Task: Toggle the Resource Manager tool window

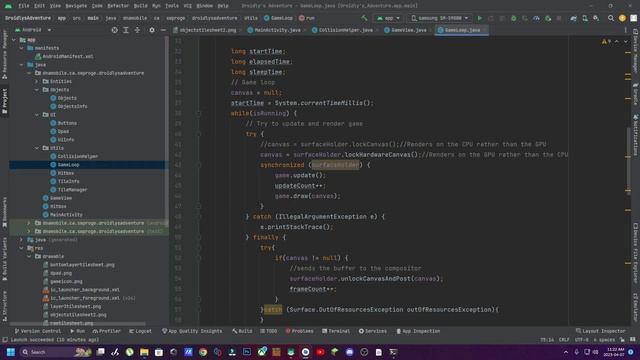Action: pos(4,54)
